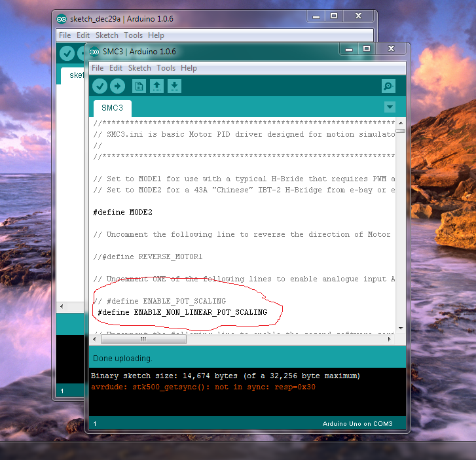
Task: Open Sketch menu in SMC3 window
Action: point(139,68)
